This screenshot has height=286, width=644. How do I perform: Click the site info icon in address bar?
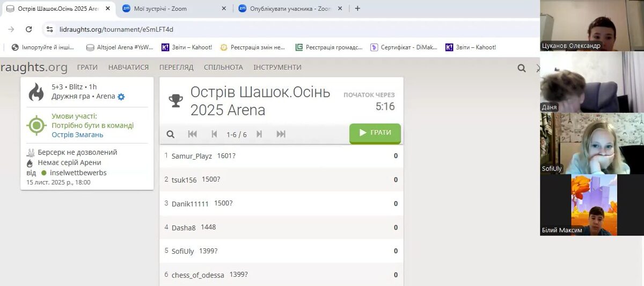[x=49, y=30]
